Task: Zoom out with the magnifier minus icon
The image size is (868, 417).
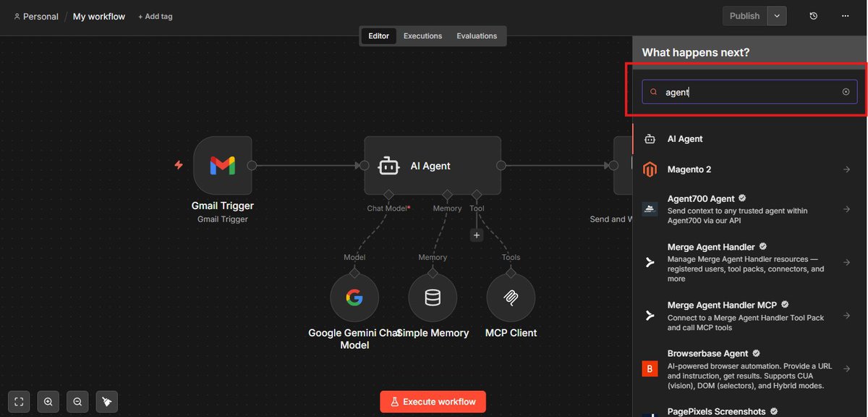Action: 77,401
